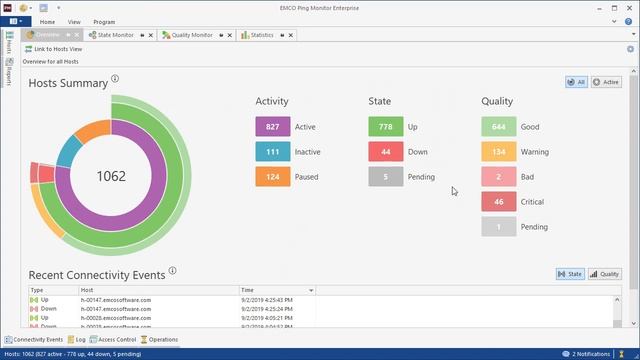Open Log bottom panel
640x360 pixels.
pyautogui.click(x=77, y=340)
